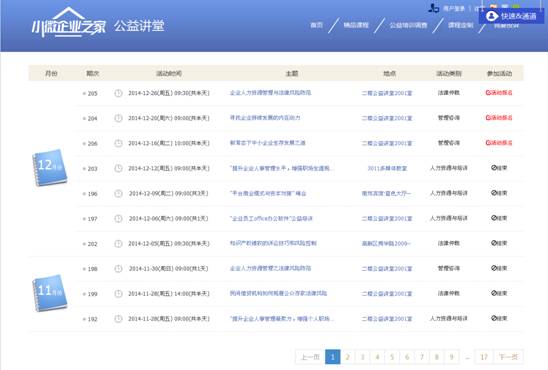Viewport: 548px width, 370px height.
Task: Click the clock icon in row 196
Action: [118, 194]
